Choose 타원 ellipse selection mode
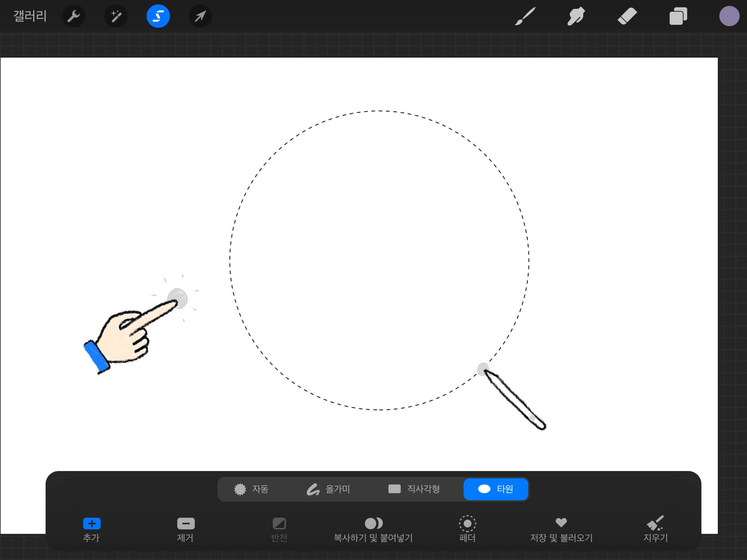This screenshot has height=560, width=747. pos(496,489)
